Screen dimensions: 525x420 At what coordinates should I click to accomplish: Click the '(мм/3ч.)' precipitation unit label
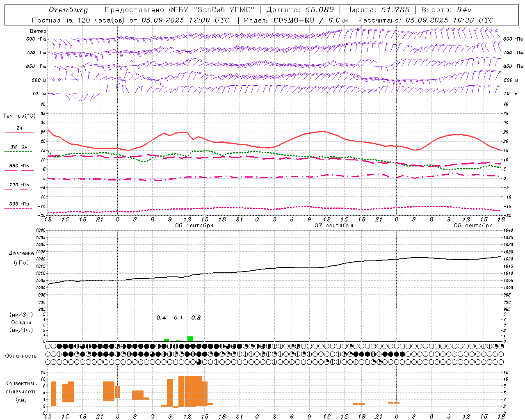point(21,315)
